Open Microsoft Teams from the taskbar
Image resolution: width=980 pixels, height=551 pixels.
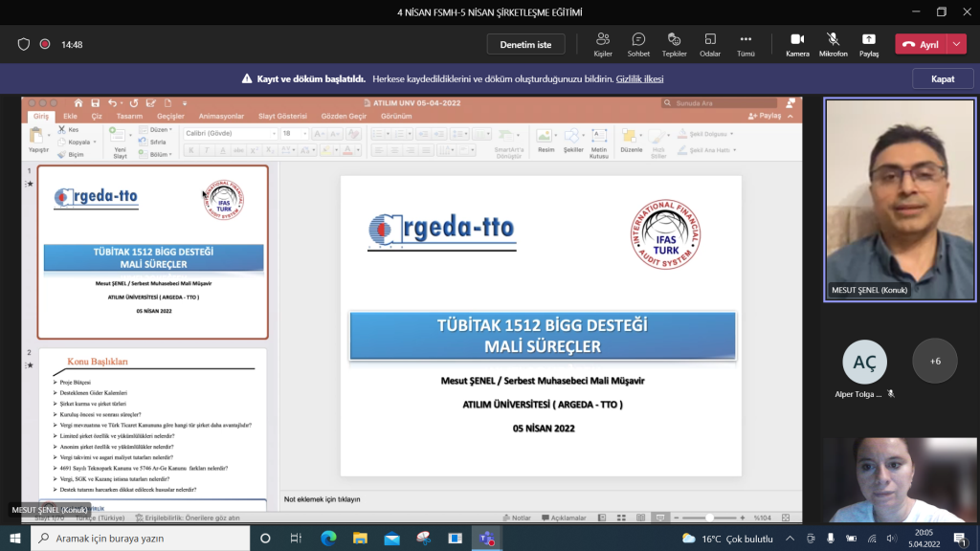pos(485,539)
